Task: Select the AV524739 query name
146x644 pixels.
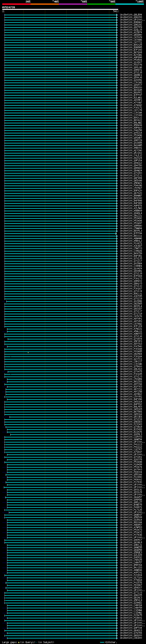Action: click(8, 8)
